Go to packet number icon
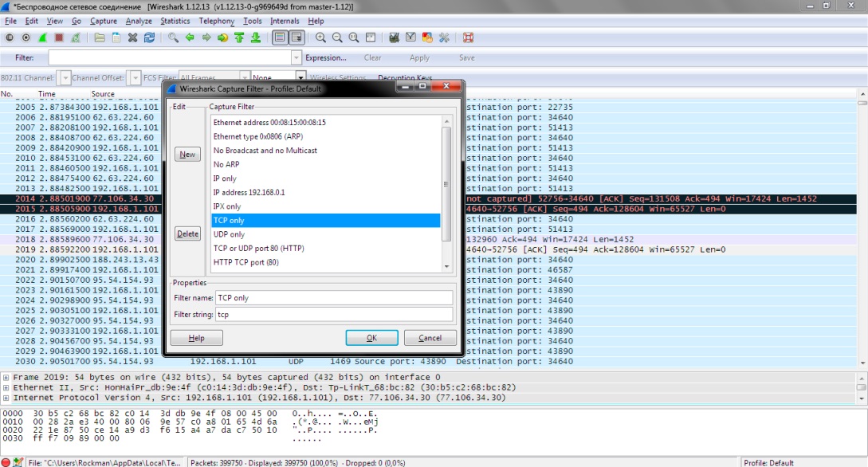The image size is (868, 467). (222, 37)
